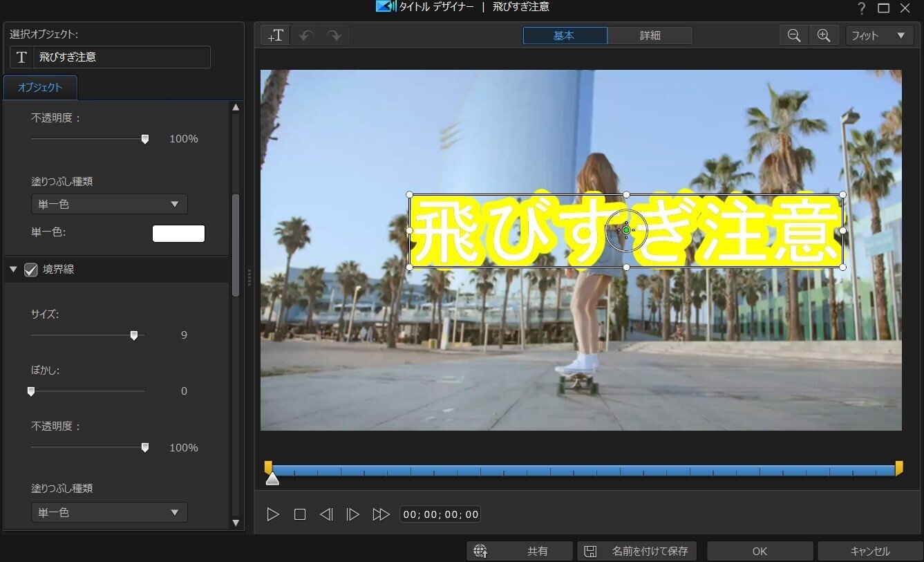Step to the previous frame
This screenshot has width=924, height=562.
tap(326, 514)
